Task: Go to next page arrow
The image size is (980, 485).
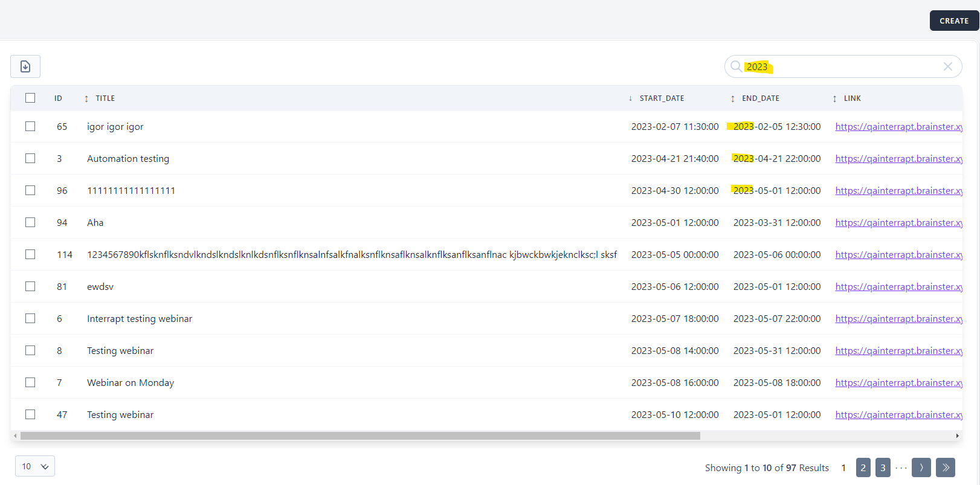Action: (x=921, y=467)
